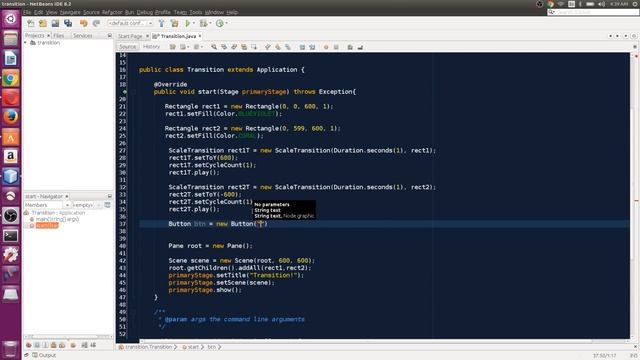Minimize the Navigator panel
Viewport: 640px width, 360px height.
(109, 196)
